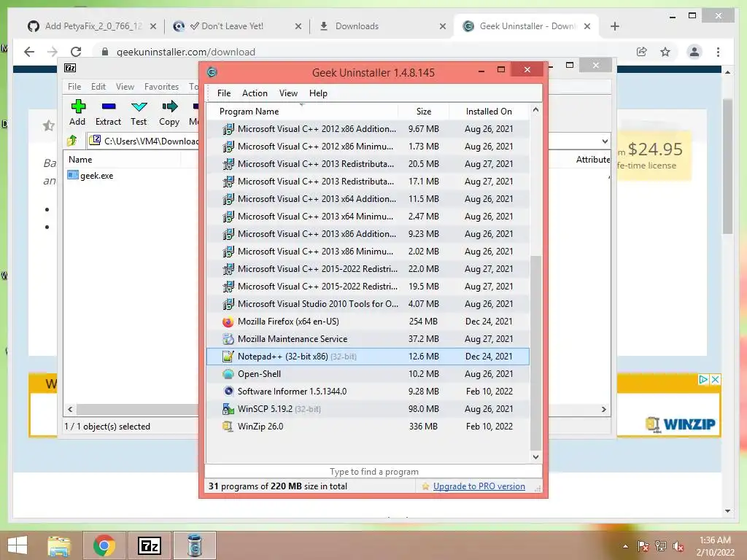
Task: Click 7-Zip icon in taskbar
Action: coord(149,545)
